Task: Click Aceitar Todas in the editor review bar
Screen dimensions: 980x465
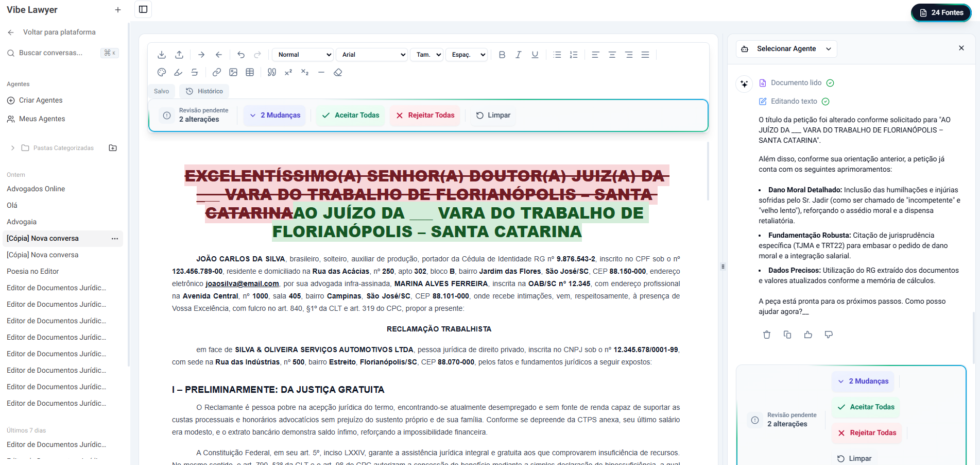Action: (351, 115)
